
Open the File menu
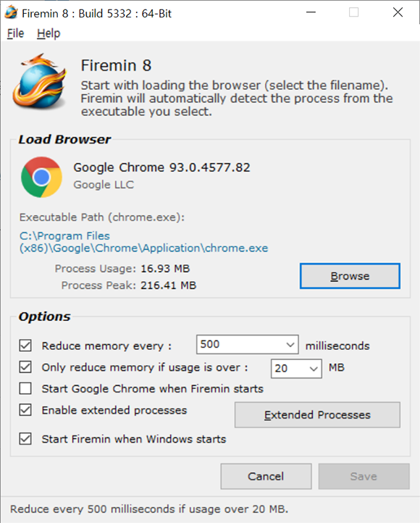pos(15,33)
